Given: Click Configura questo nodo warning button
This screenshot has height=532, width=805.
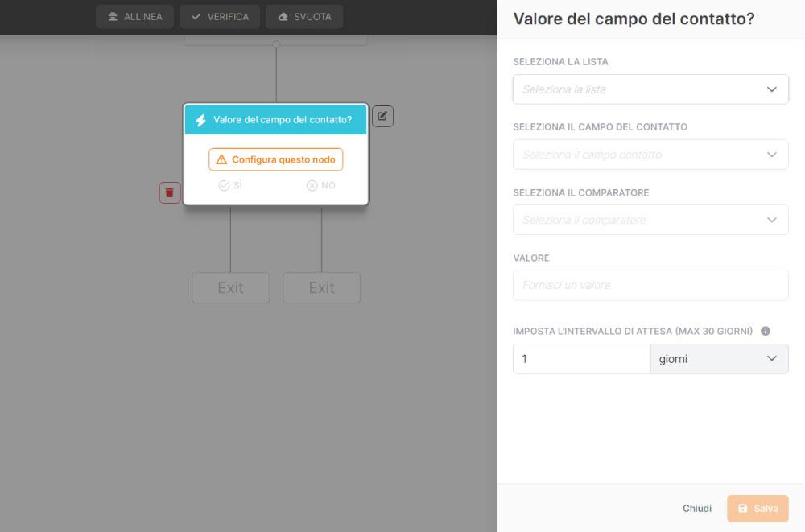Looking at the screenshot, I should [x=275, y=159].
